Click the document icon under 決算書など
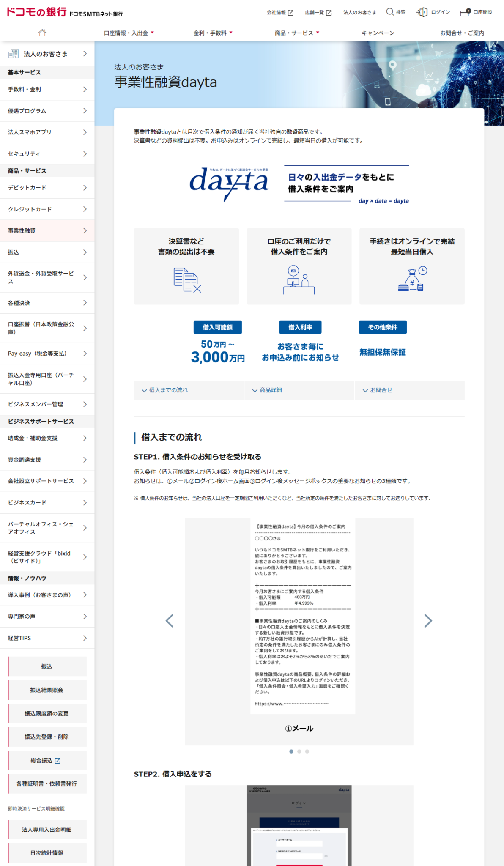 [x=187, y=280]
